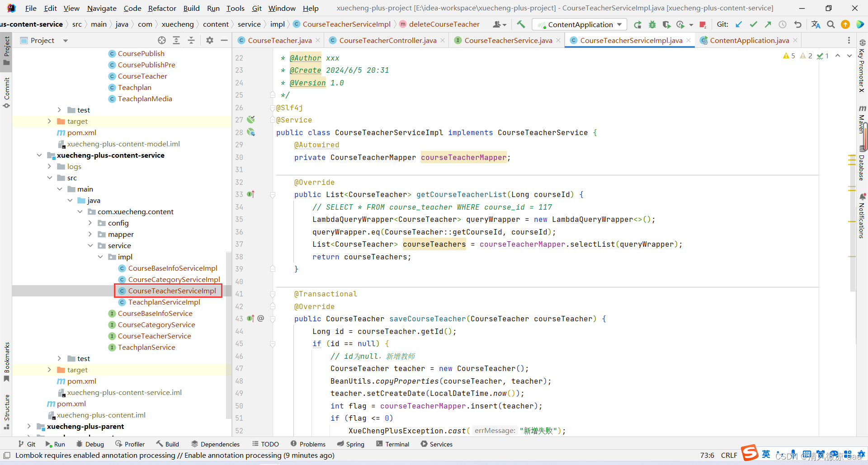Click the override gutter icon at line 33

[251, 194]
